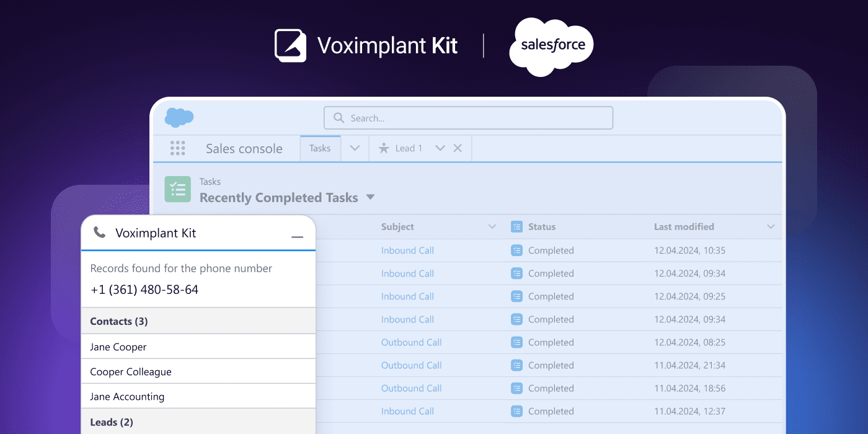Click the date cell 12.04.2024, 08:25
This screenshot has height=434, width=868.
pyautogui.click(x=689, y=342)
